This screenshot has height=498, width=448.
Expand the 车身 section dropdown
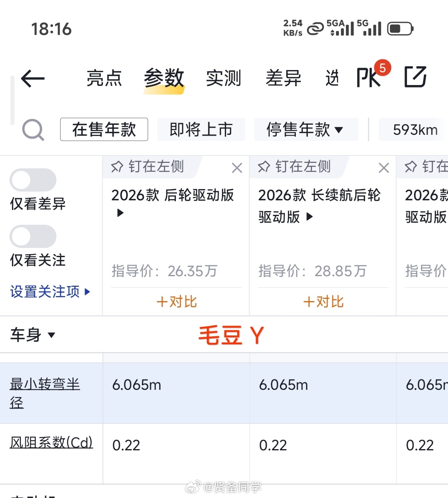pos(33,335)
